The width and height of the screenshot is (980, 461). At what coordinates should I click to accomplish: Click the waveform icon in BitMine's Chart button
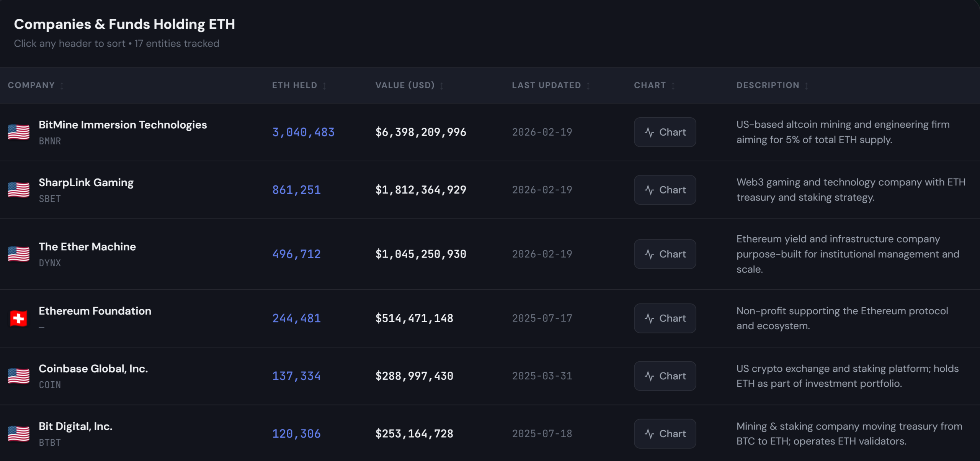pos(648,132)
